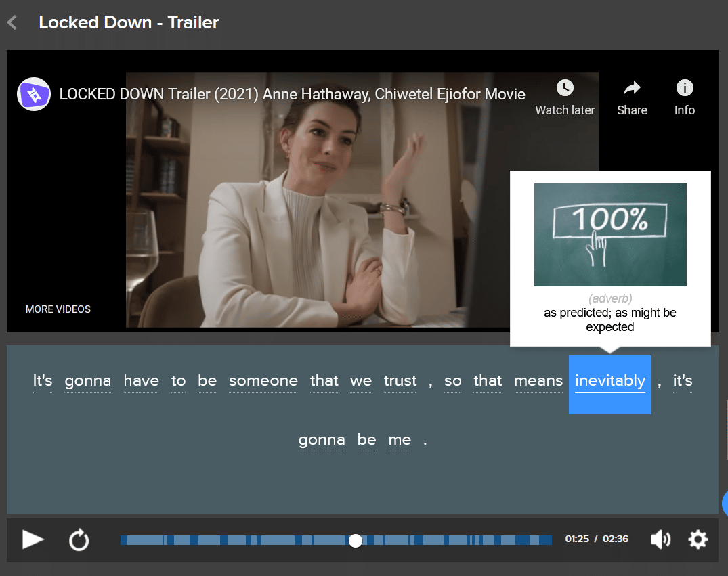
Task: Click the Watch later clock icon
Action: coord(565,88)
